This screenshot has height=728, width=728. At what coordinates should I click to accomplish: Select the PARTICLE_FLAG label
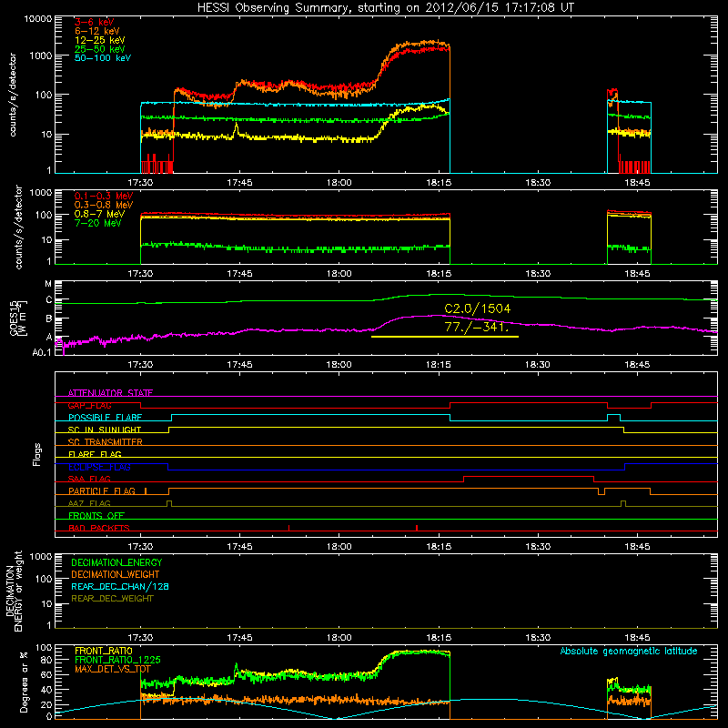(x=102, y=490)
